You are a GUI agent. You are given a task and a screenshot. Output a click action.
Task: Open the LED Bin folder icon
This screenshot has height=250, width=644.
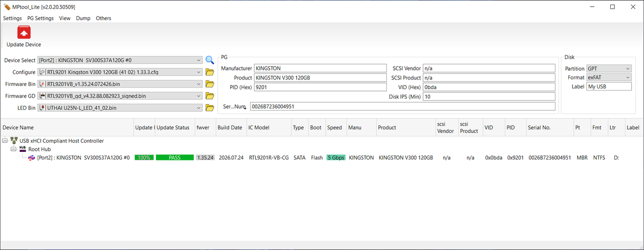(x=210, y=108)
